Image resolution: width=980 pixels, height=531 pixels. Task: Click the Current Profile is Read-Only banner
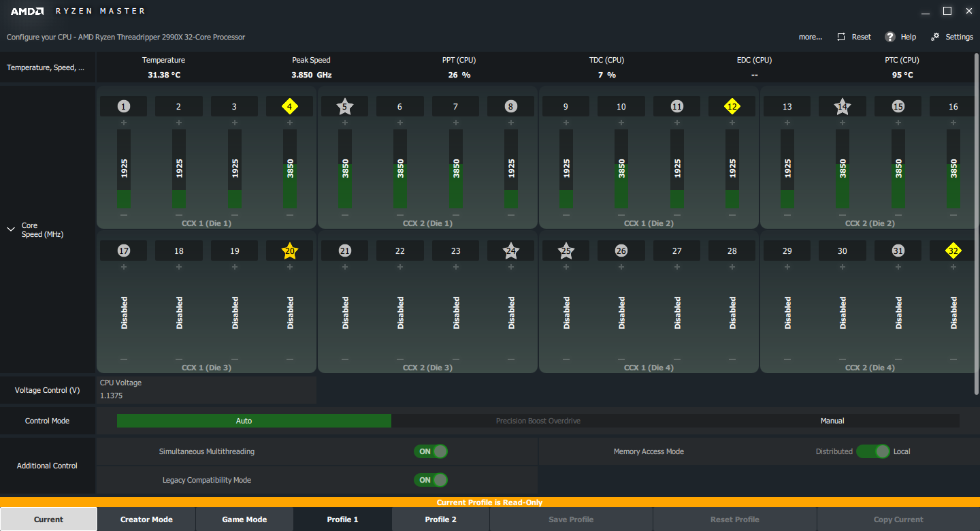[x=490, y=502]
